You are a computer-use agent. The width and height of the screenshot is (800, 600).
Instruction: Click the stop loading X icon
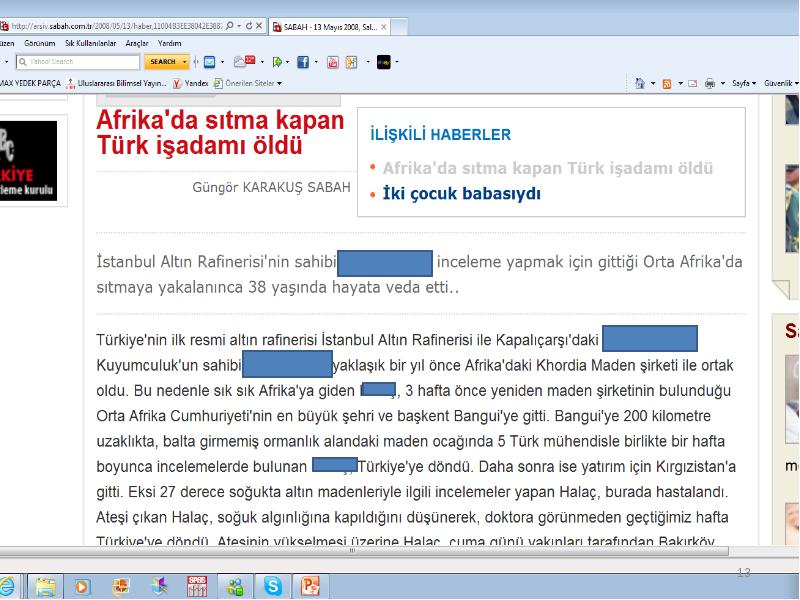[x=259, y=26]
